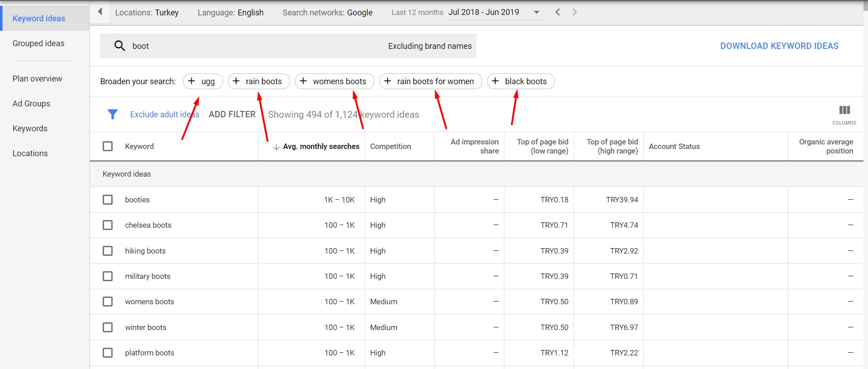
Task: Sort by the Competition column header
Action: point(390,147)
